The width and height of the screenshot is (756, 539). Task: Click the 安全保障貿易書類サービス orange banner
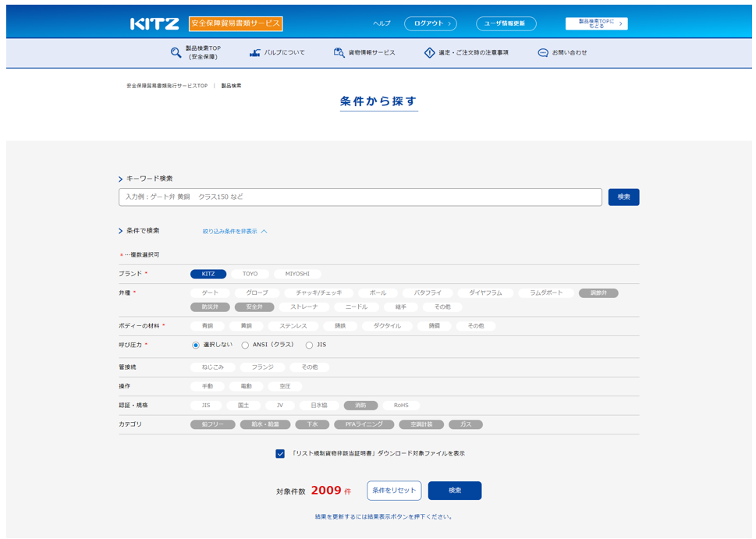tap(236, 23)
